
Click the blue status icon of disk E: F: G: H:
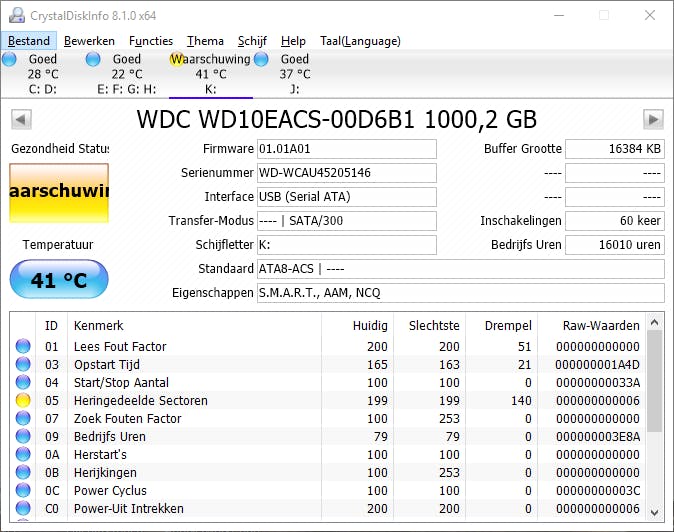93,59
